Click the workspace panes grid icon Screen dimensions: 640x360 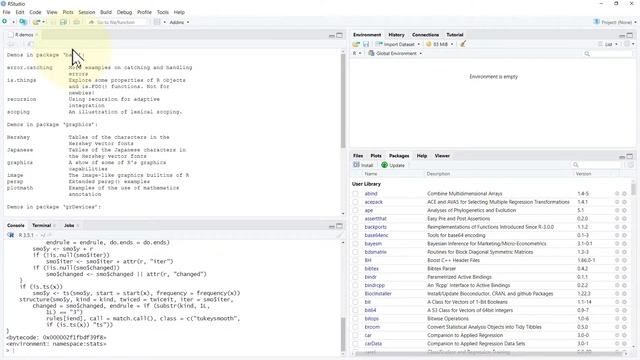(x=157, y=22)
